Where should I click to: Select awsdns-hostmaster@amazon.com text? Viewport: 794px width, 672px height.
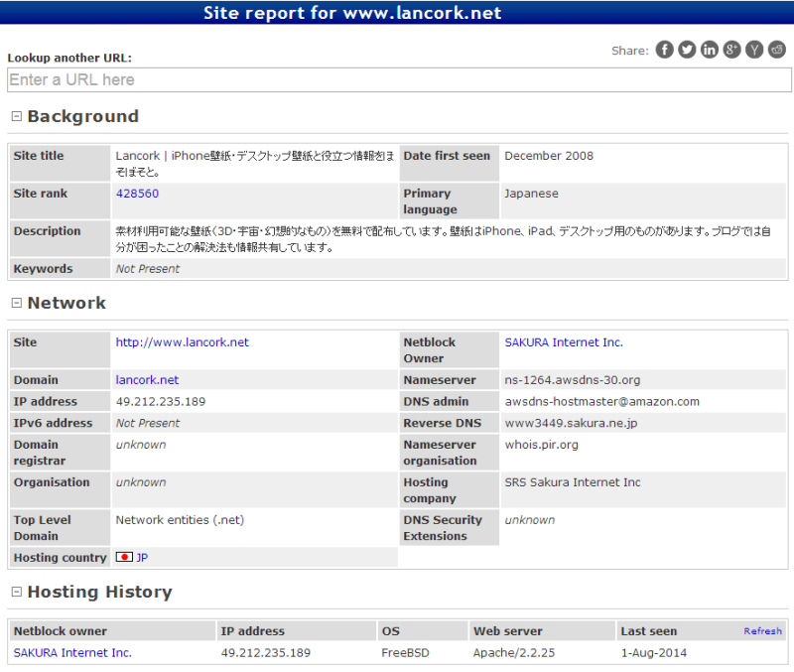pos(601,402)
